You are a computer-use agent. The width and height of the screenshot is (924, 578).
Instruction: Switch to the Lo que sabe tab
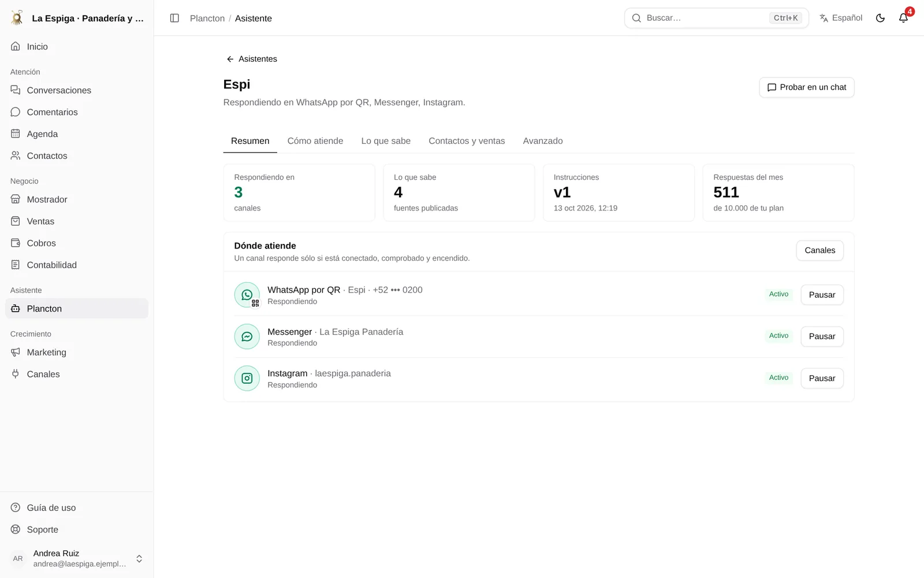386,141
